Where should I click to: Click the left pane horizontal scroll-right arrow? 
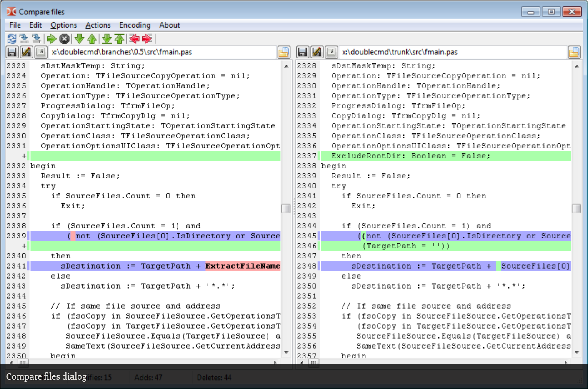point(275,362)
